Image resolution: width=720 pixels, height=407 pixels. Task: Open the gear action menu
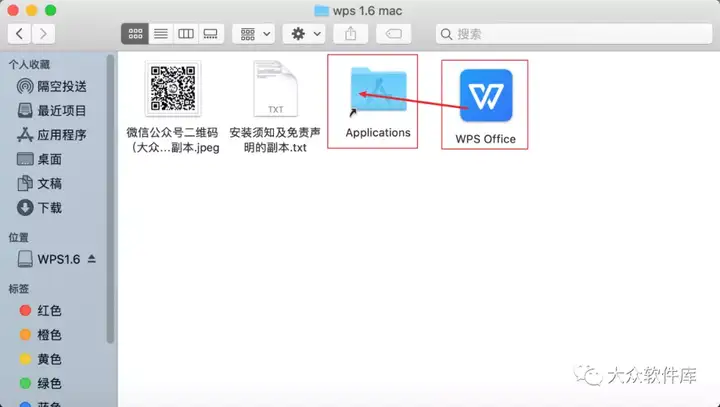pyautogui.click(x=304, y=34)
